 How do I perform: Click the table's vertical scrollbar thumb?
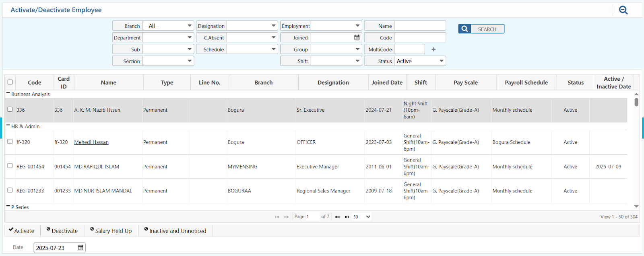636,102
